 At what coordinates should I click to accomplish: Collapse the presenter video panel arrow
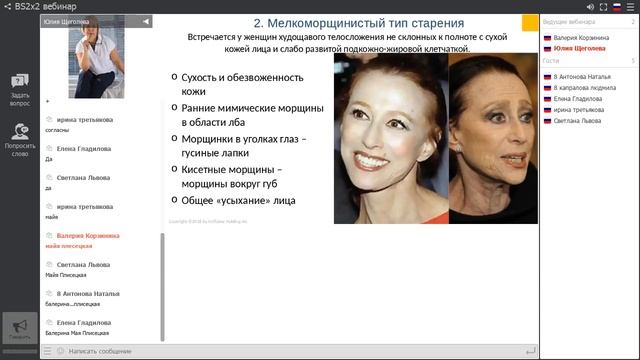(x=146, y=21)
